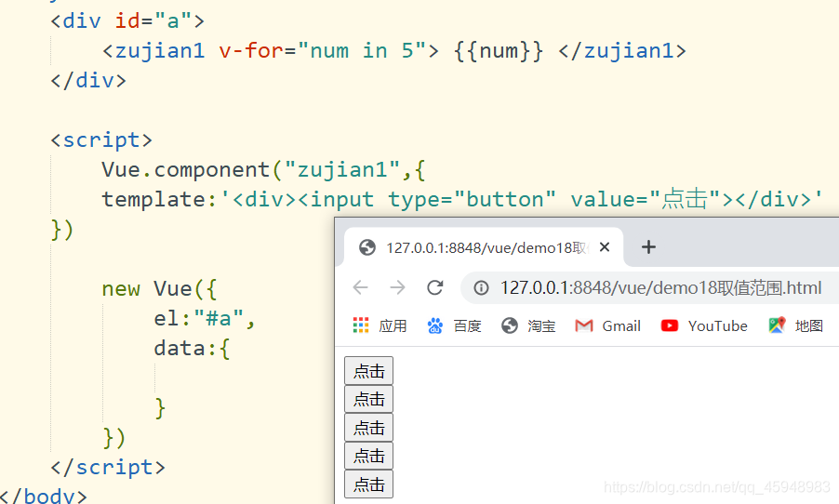Image resolution: width=839 pixels, height=504 pixels.
Task: Open a new browser tab
Action: point(648,247)
